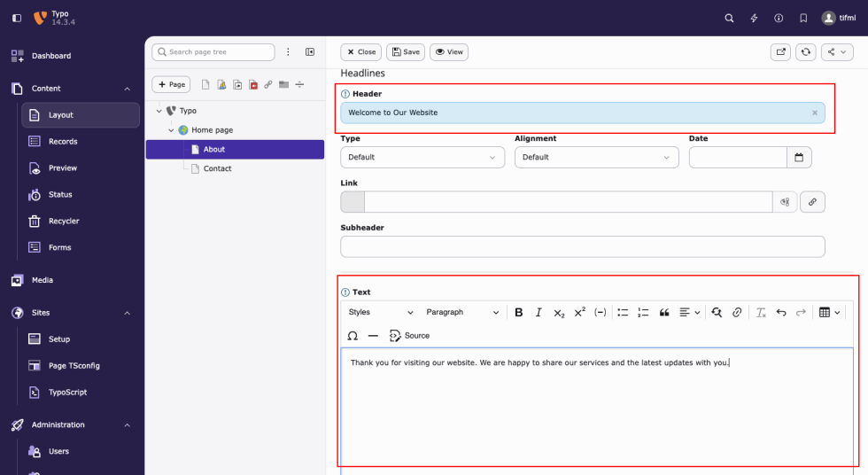Collapse the Sites module group
868x475 pixels.
(127, 313)
